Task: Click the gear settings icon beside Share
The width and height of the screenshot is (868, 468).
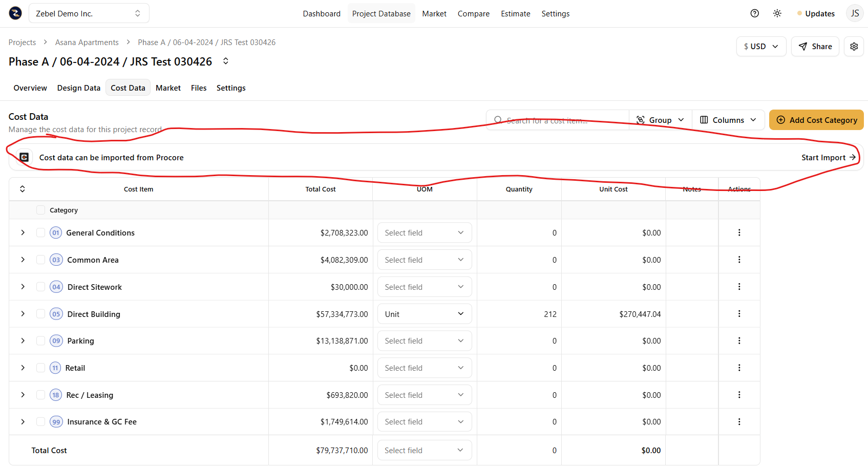Action: pyautogui.click(x=854, y=47)
